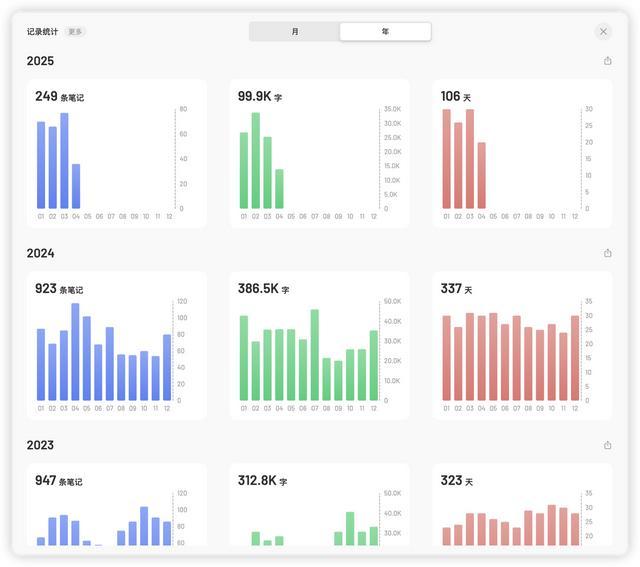This screenshot has width=640, height=567.
Task: Click October bar in 2023 notes chart
Action: pyautogui.click(x=144, y=526)
